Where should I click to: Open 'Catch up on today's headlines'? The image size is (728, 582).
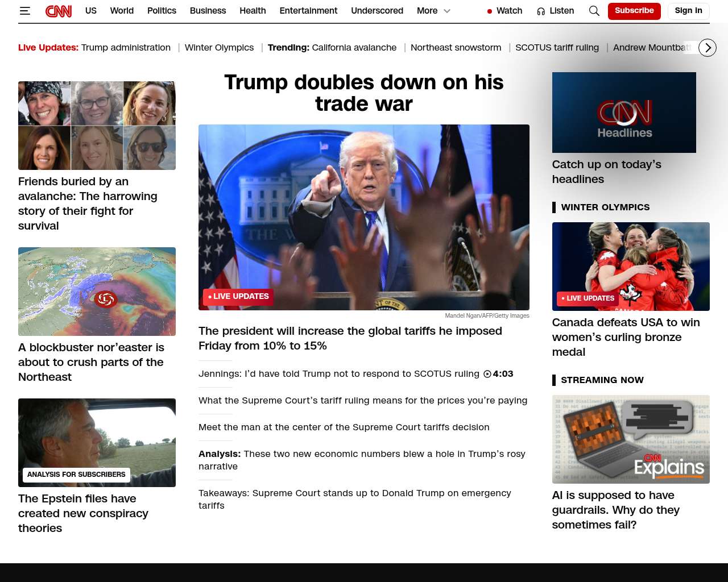point(607,172)
